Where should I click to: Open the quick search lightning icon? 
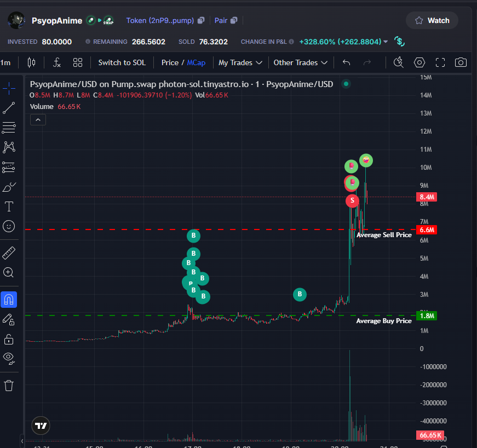tap(399, 62)
